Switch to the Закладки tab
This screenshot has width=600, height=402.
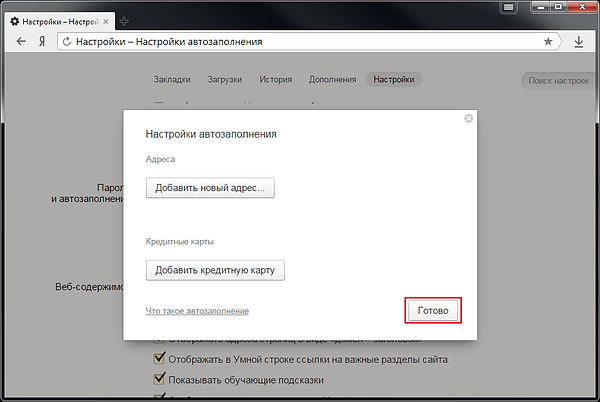pyautogui.click(x=172, y=80)
